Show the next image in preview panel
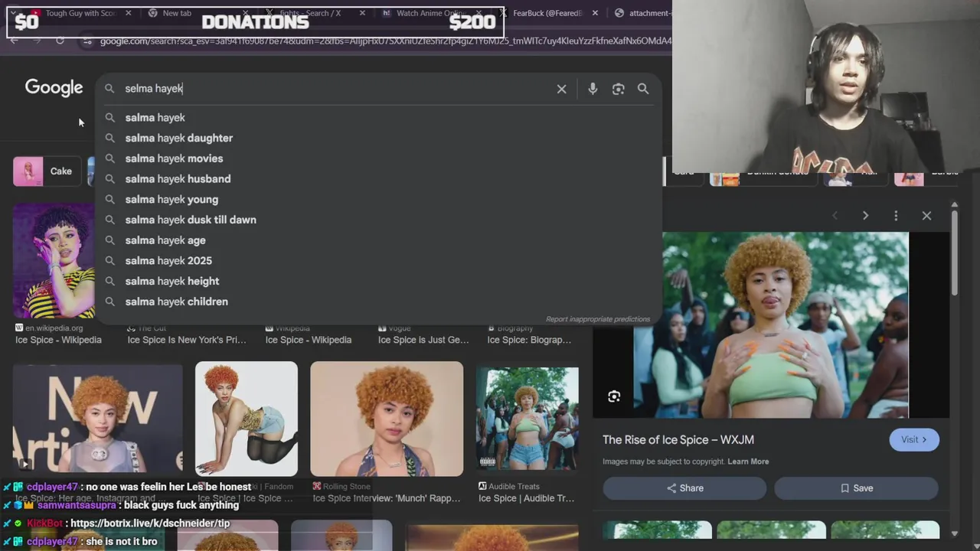This screenshot has height=551, width=980. (865, 216)
